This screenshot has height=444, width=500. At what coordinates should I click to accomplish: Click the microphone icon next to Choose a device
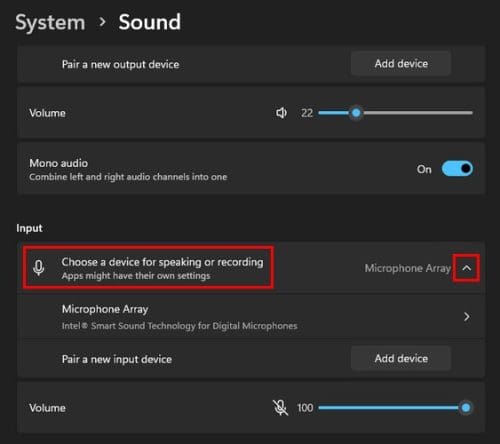[x=39, y=268]
